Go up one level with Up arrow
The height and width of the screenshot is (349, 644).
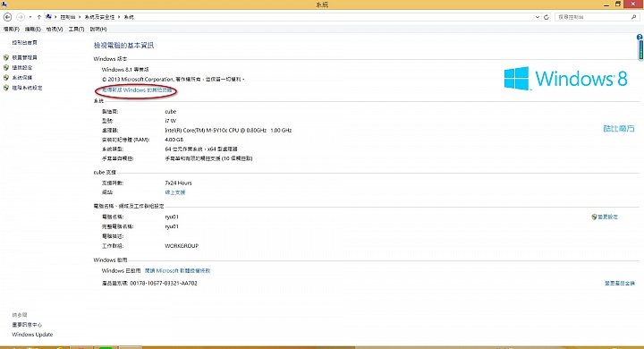(39, 17)
